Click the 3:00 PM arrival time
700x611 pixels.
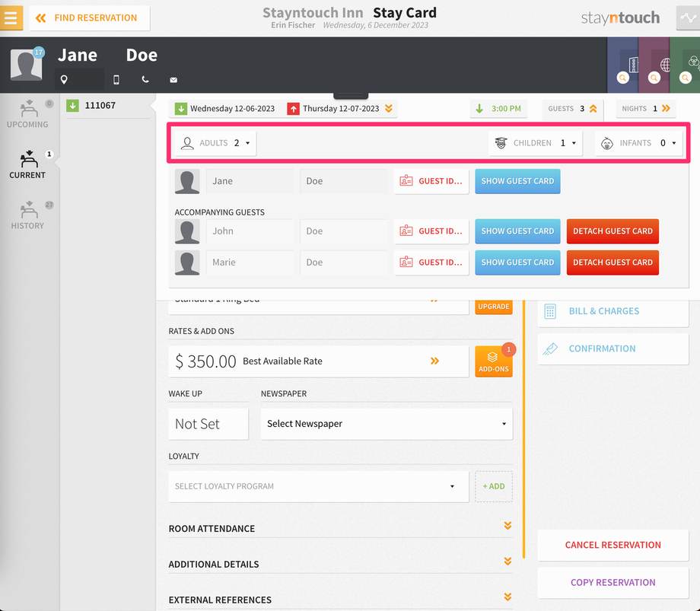click(x=498, y=109)
